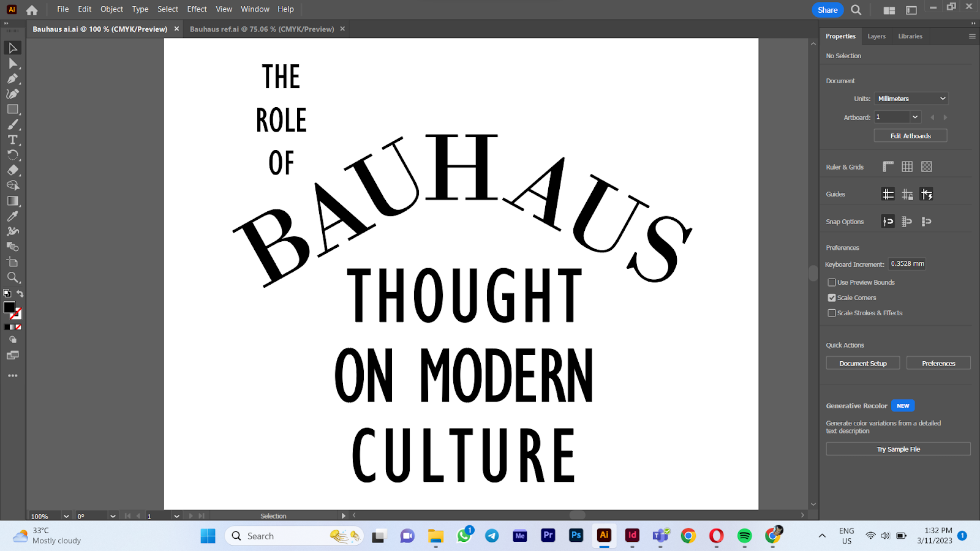Toggle Smart Guides icon

927,194
